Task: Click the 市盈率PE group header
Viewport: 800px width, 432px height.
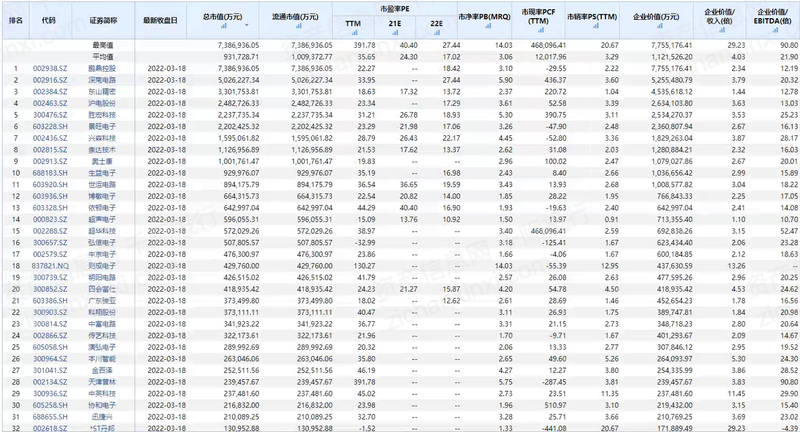Action: (394, 9)
